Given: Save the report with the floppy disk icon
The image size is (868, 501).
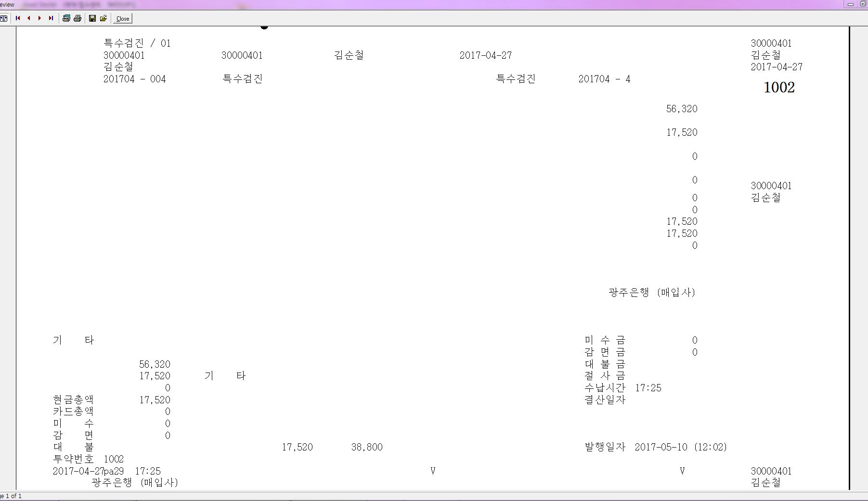Looking at the screenshot, I should pyautogui.click(x=92, y=18).
